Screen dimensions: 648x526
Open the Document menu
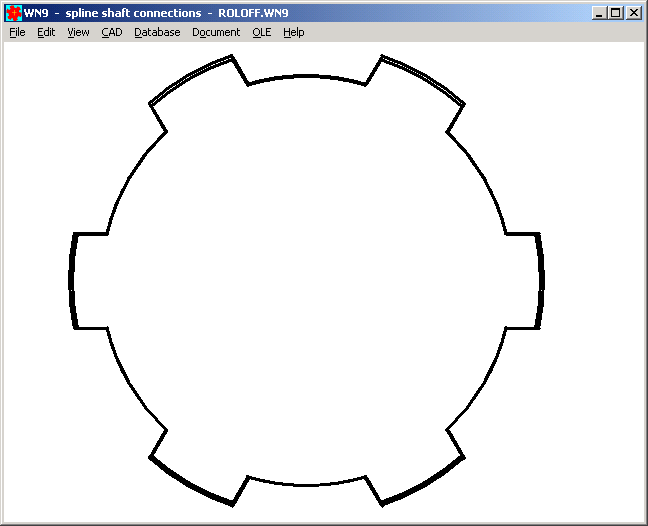216,32
